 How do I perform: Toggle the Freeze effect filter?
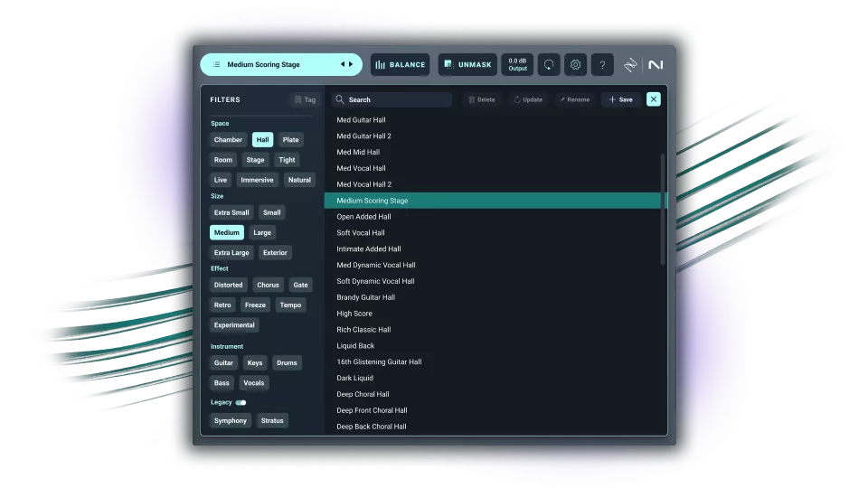(x=255, y=305)
